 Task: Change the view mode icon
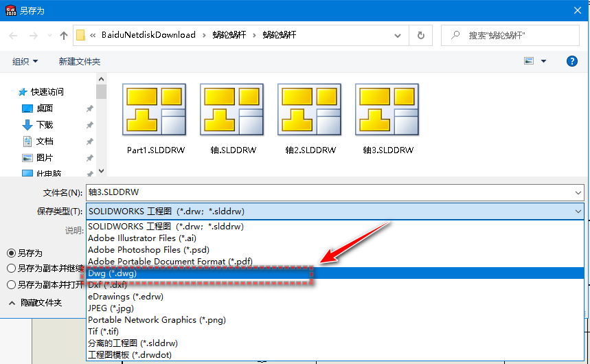[529, 61]
